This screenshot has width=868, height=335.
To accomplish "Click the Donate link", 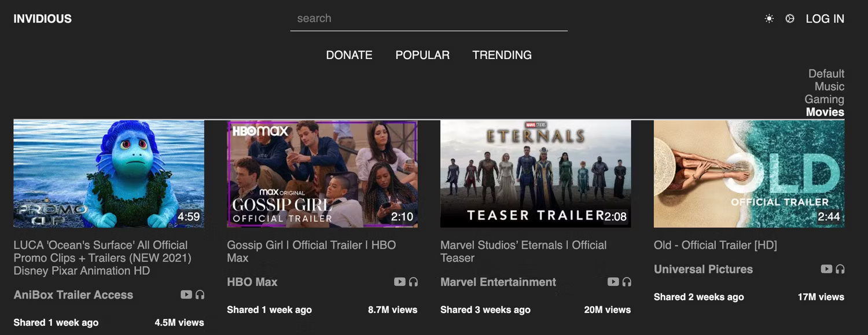I will coord(349,55).
